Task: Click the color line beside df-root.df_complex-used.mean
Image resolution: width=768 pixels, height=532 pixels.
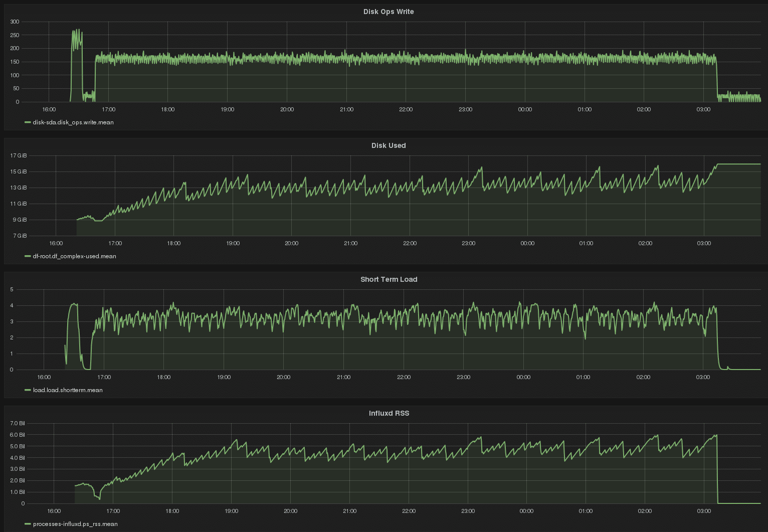Action: pyautogui.click(x=28, y=256)
